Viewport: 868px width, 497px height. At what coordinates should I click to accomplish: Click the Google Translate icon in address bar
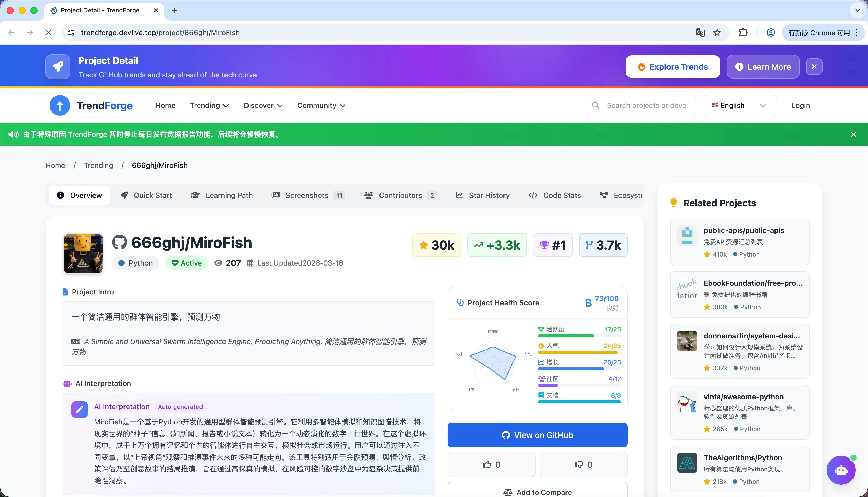[700, 33]
